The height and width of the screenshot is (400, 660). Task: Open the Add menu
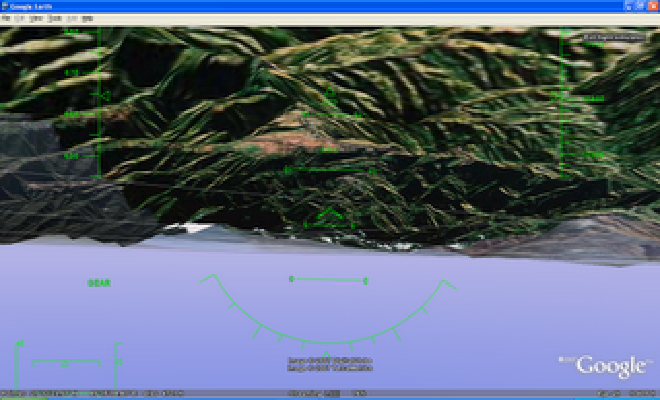[72, 19]
